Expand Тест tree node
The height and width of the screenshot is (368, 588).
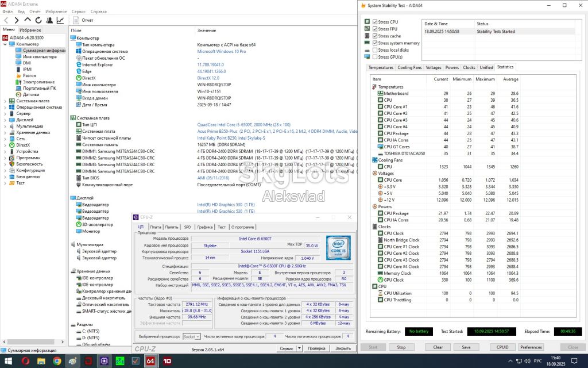[x=5, y=183]
